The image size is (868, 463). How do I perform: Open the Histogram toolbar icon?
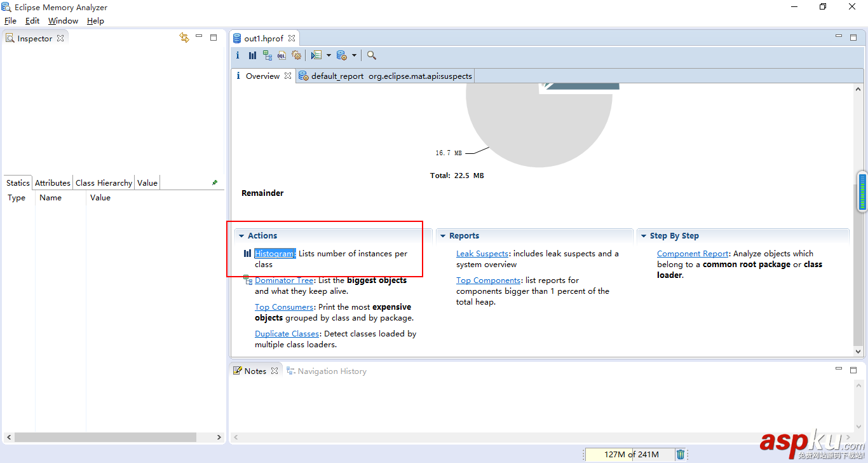coord(252,55)
